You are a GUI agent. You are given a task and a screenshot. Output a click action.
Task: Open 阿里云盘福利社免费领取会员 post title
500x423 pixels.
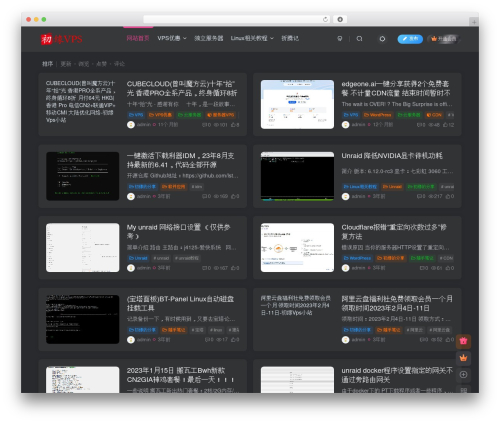pyautogui.click(x=397, y=303)
